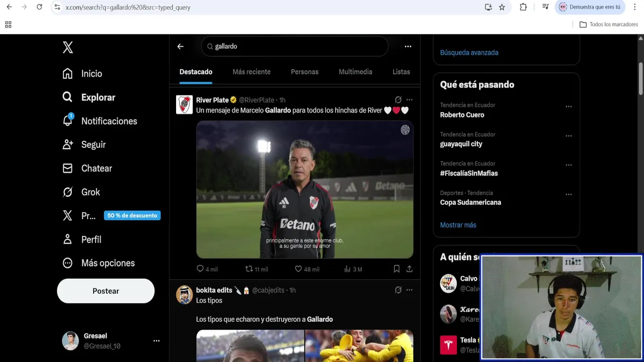Open bokita edits account name
This screenshot has width=644, height=362.
(x=214, y=290)
